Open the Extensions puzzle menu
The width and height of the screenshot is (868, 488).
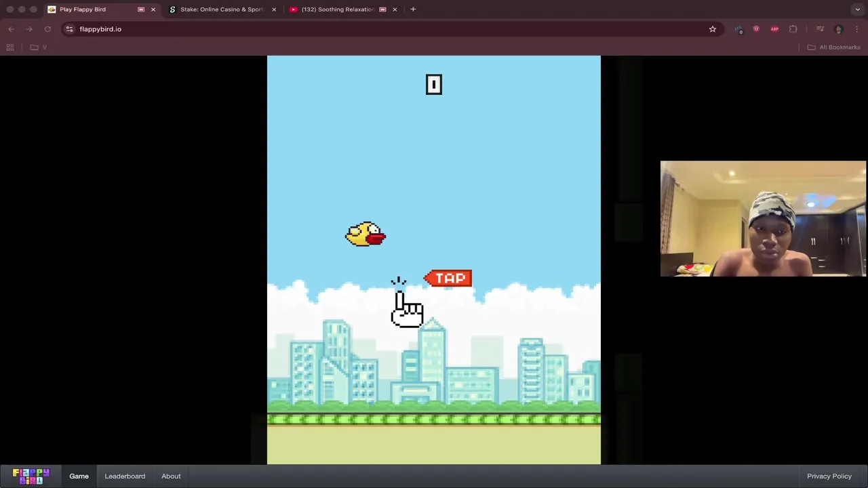click(x=793, y=29)
